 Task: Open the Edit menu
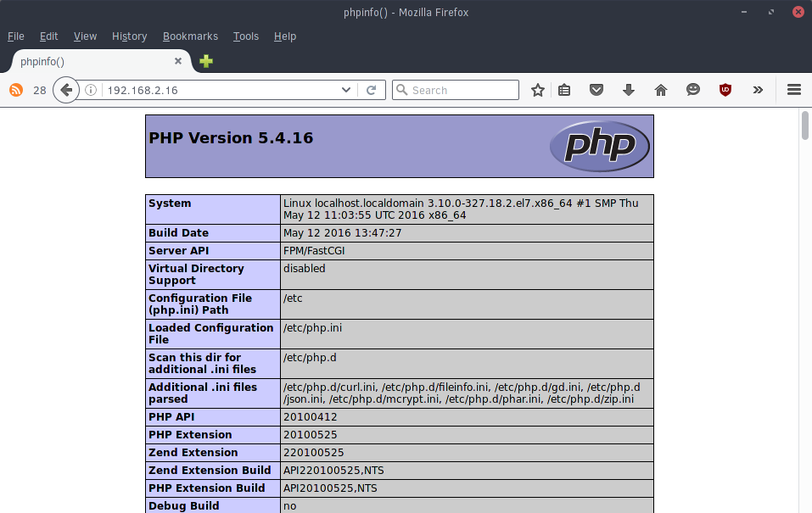click(x=48, y=36)
